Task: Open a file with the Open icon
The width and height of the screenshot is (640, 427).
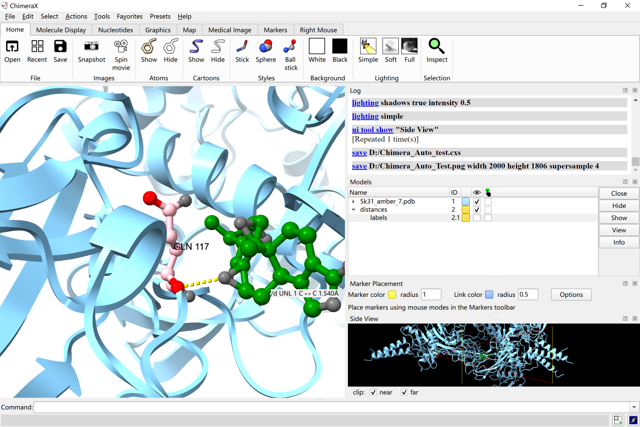Action: pos(12,51)
